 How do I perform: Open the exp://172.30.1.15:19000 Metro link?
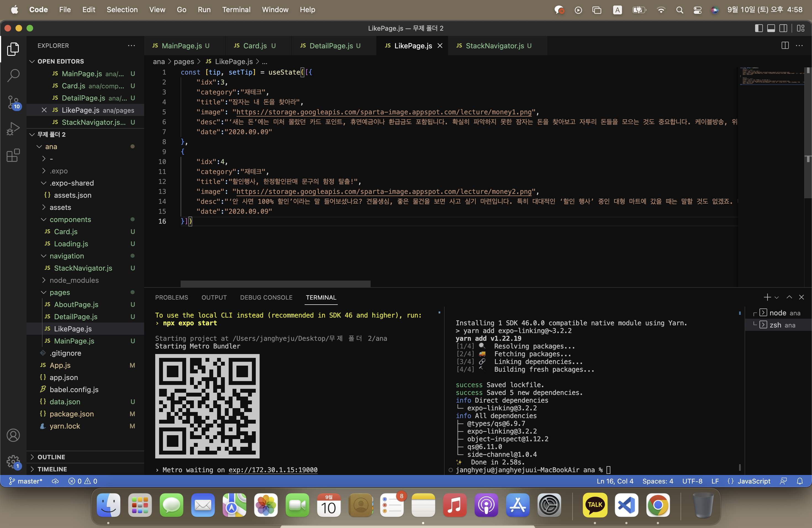click(x=273, y=470)
